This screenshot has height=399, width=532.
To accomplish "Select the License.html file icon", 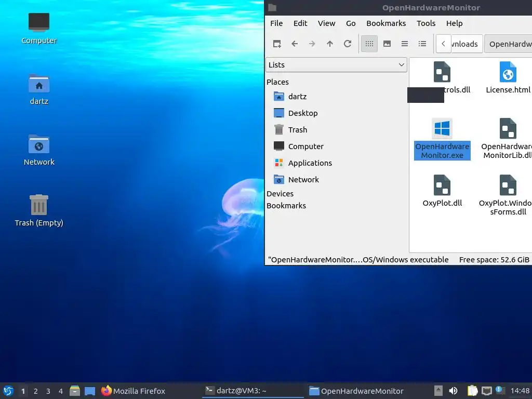I will point(508,72).
